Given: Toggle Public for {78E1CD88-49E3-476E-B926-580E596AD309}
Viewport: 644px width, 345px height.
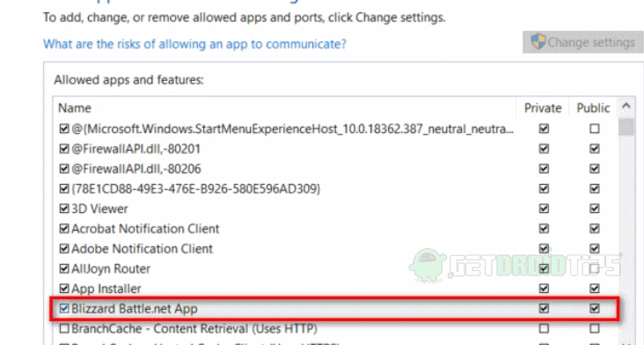Looking at the screenshot, I should click(x=595, y=188).
